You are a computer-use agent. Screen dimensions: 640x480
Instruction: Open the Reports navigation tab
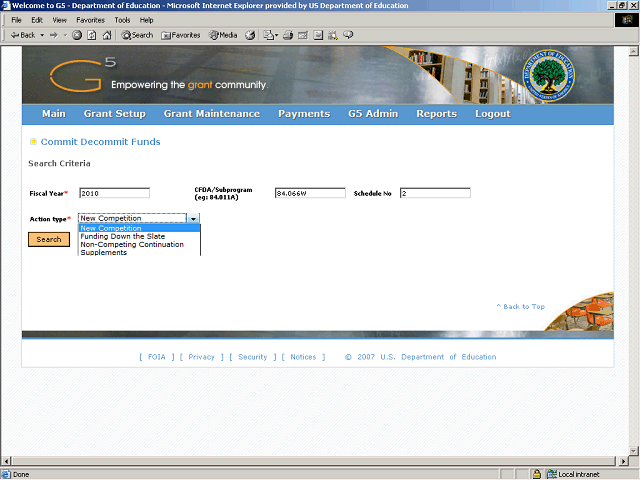[436, 114]
